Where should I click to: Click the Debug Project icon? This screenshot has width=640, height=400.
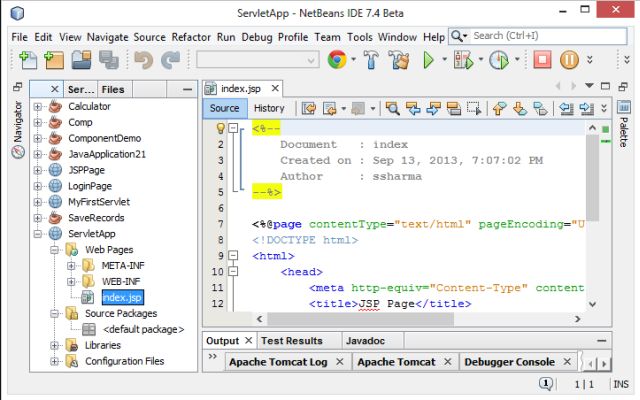pyautogui.click(x=464, y=60)
